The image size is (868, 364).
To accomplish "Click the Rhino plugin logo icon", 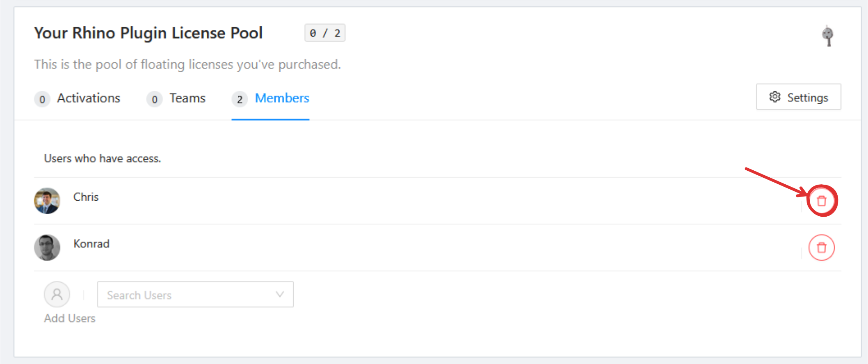I will pos(828,36).
